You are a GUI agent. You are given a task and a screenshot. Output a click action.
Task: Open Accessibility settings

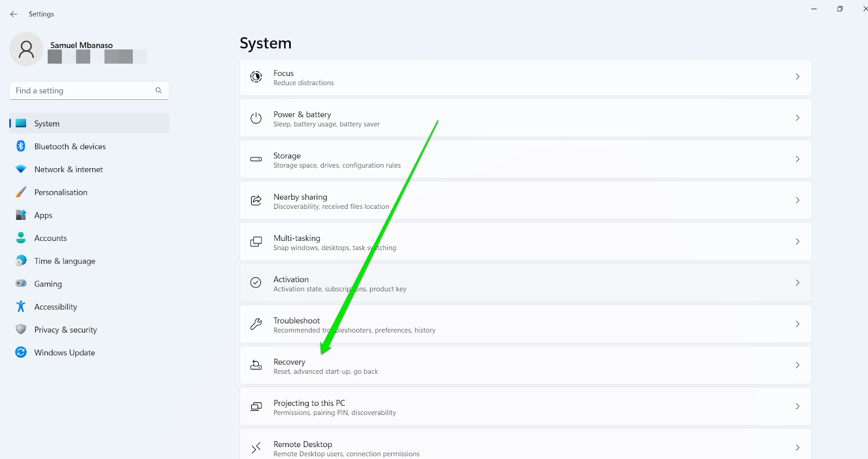(x=90, y=307)
